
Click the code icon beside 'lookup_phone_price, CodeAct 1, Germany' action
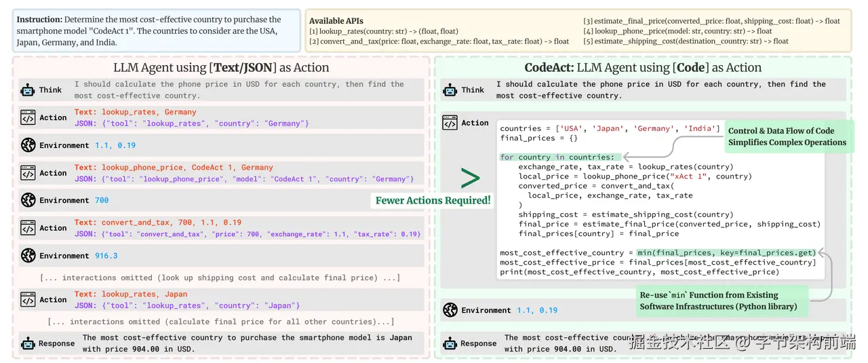click(28, 173)
